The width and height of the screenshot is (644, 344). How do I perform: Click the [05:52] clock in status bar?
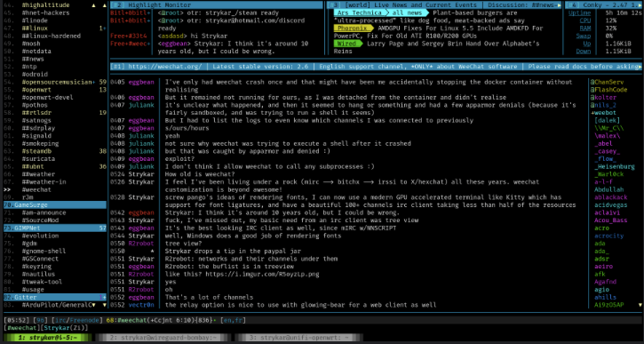pyautogui.click(x=16, y=320)
